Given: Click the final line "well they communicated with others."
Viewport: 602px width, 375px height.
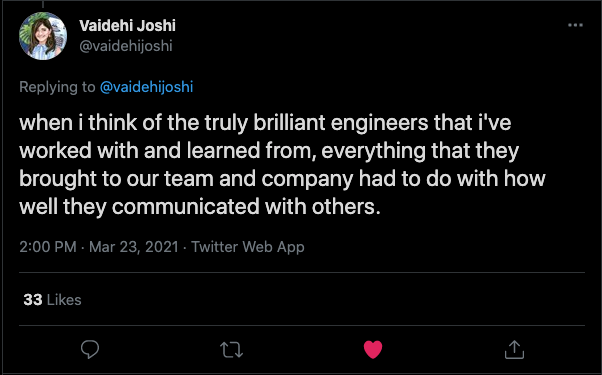Looking at the screenshot, I should (200, 207).
